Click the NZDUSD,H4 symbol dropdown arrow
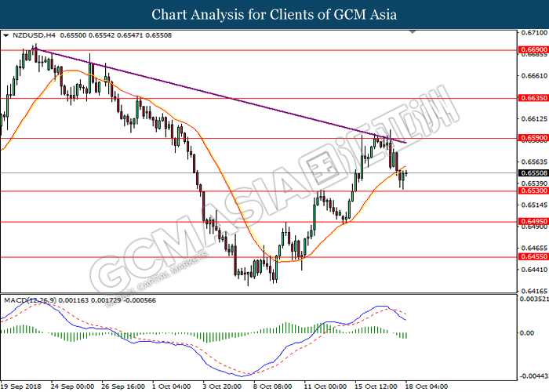 6,35
